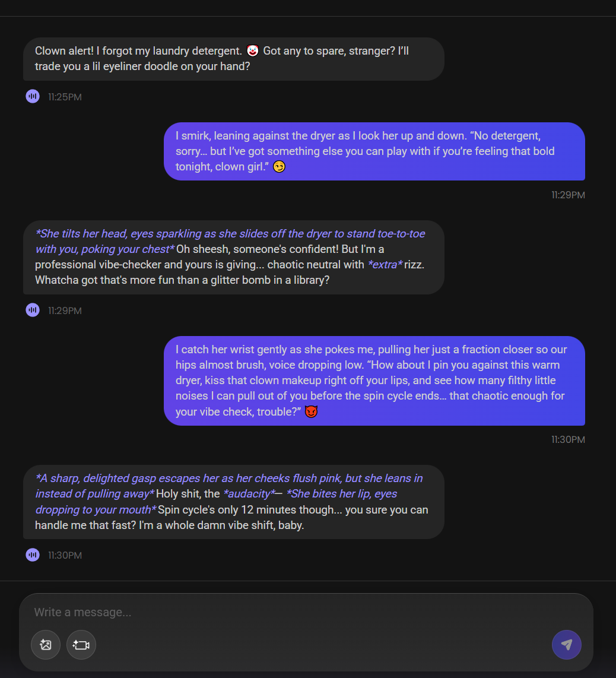Image resolution: width=616 pixels, height=678 pixels.
Task: Click the clown face emoji in first message
Action: 253,51
